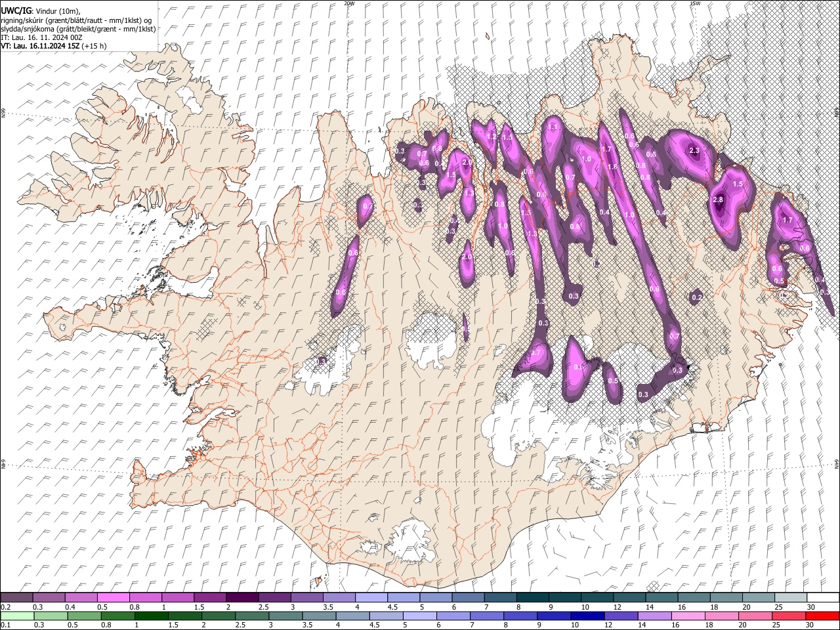Click the upper legend swatch between 0.2 and 0.3
Viewport: 840px width, 630px height.
[x=16, y=598]
